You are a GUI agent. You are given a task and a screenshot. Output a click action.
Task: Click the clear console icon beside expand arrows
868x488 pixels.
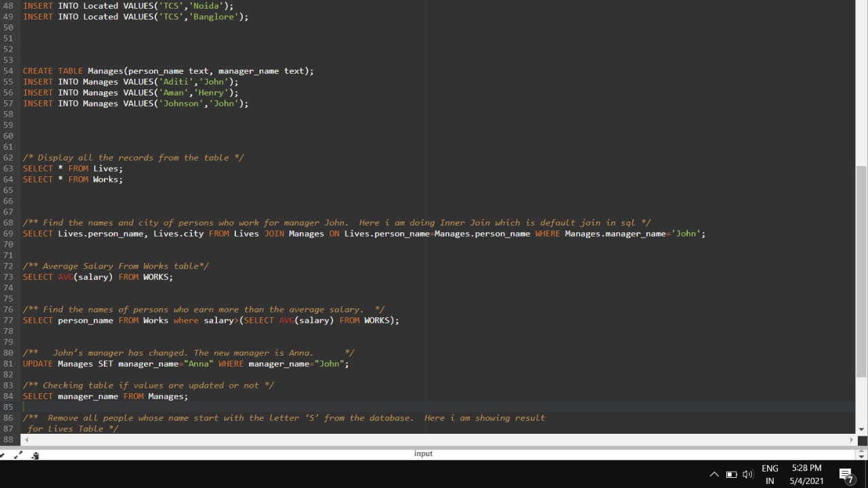(x=35, y=455)
